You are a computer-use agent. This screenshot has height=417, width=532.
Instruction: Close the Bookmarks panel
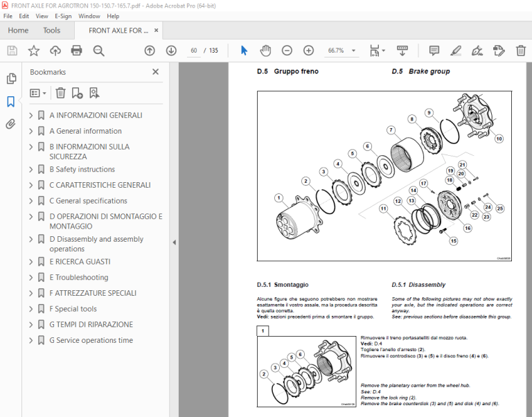(x=155, y=72)
